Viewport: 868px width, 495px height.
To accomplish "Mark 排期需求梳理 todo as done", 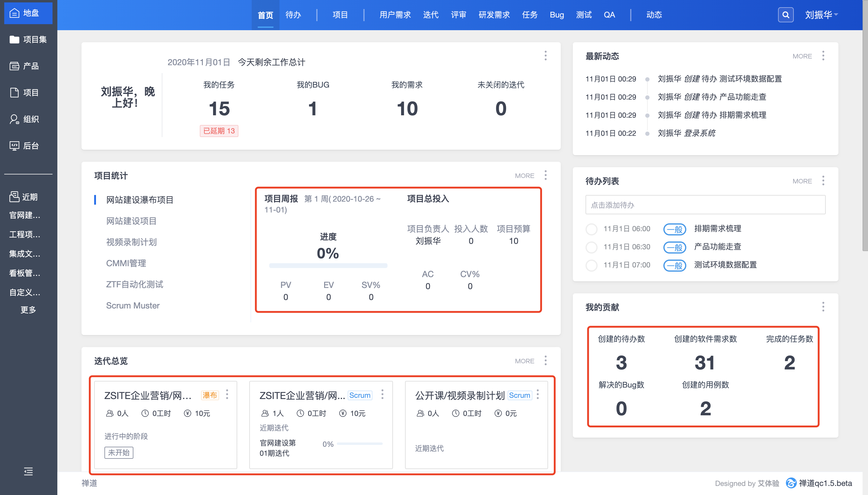I will 591,229.
